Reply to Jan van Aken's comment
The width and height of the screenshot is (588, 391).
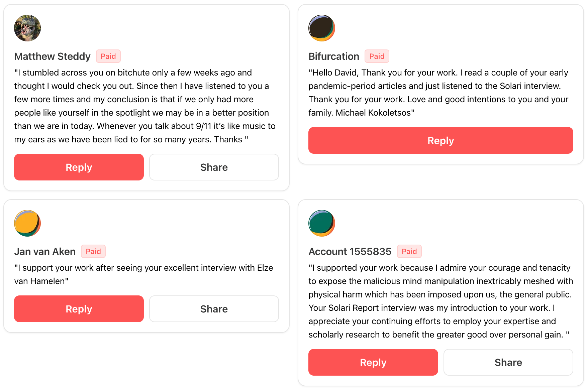tap(79, 309)
